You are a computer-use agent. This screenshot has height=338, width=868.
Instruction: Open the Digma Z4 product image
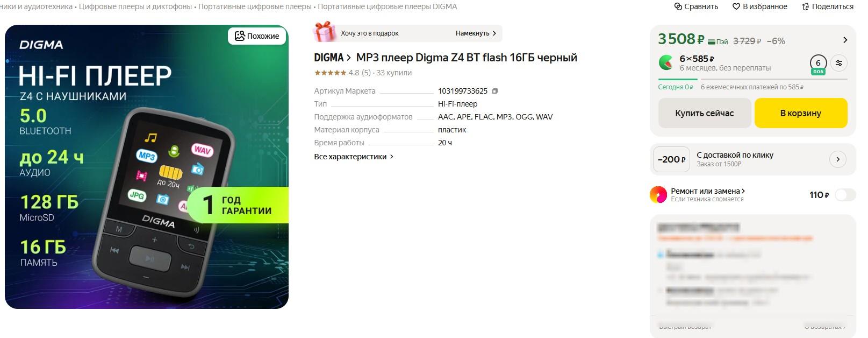tap(147, 167)
